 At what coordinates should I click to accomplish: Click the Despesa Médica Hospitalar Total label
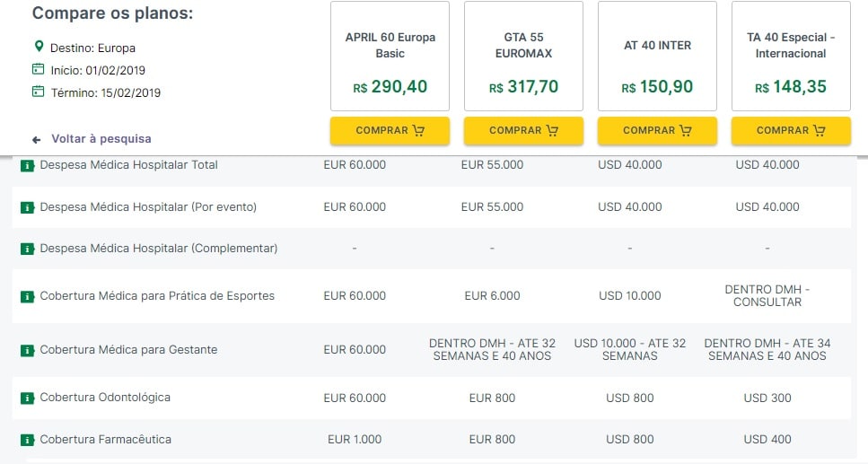(129, 164)
